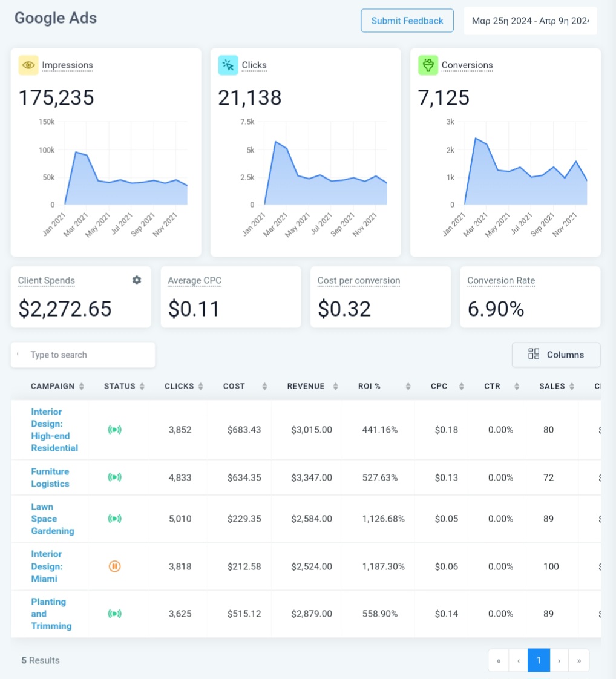The image size is (616, 679).
Task: Click the Columns grid icon
Action: point(534,355)
